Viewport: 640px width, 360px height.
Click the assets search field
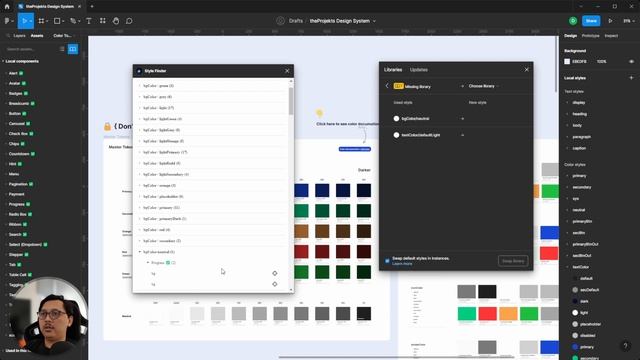31,49
